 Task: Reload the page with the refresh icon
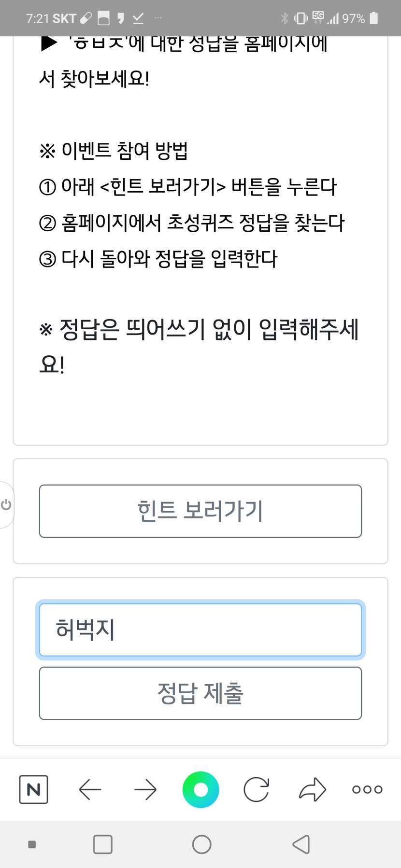[256, 790]
